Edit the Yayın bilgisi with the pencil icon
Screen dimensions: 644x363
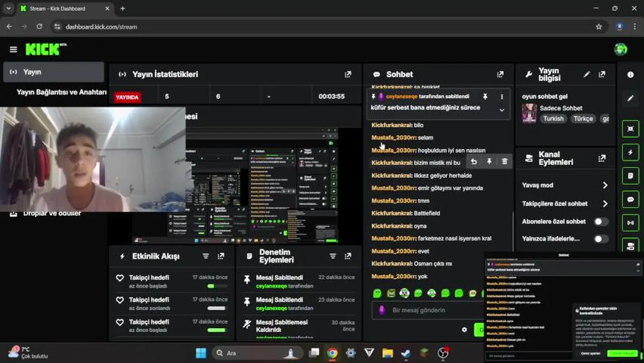[x=587, y=74]
